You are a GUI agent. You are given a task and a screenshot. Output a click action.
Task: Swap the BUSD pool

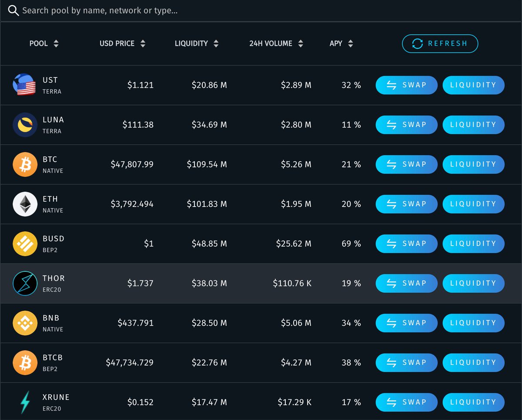coord(406,243)
